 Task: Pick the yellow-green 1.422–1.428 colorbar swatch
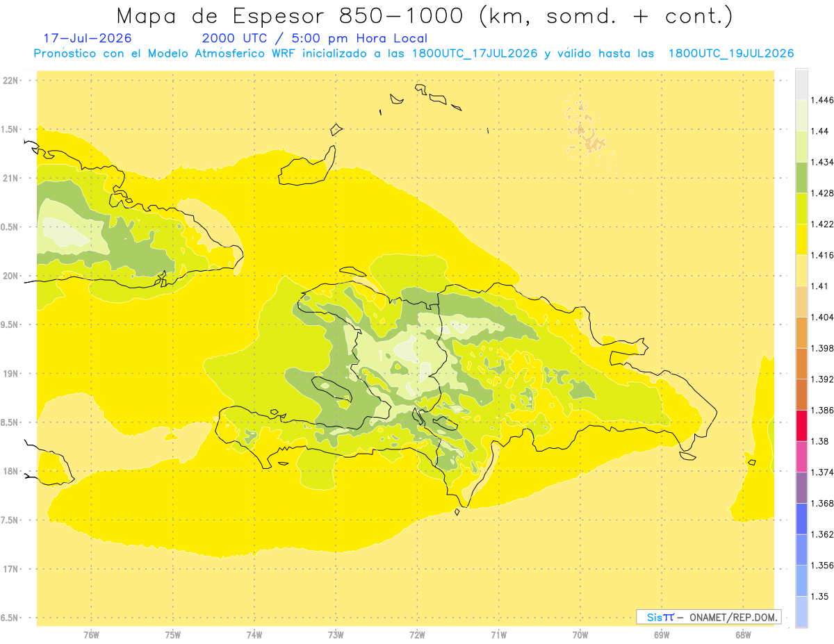point(801,208)
